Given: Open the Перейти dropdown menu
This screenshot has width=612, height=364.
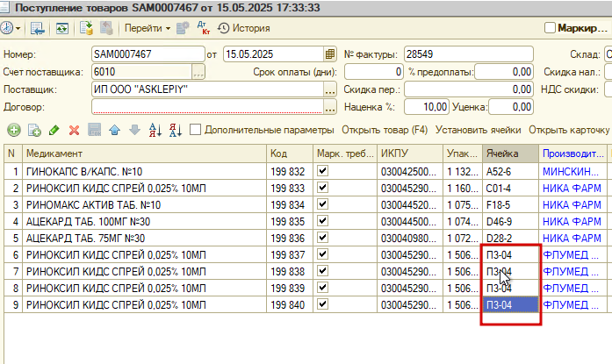Looking at the screenshot, I should pos(148,28).
